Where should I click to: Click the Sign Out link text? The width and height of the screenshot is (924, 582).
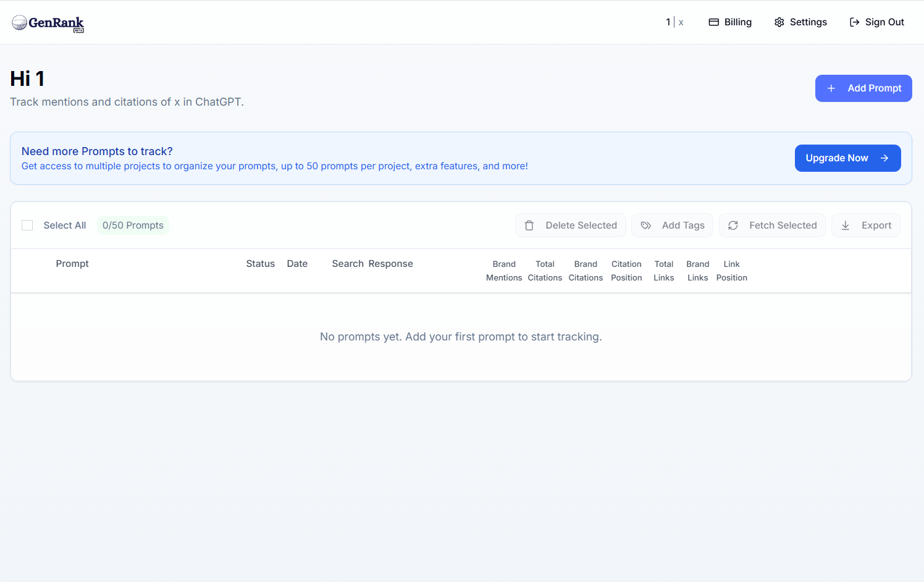point(884,22)
